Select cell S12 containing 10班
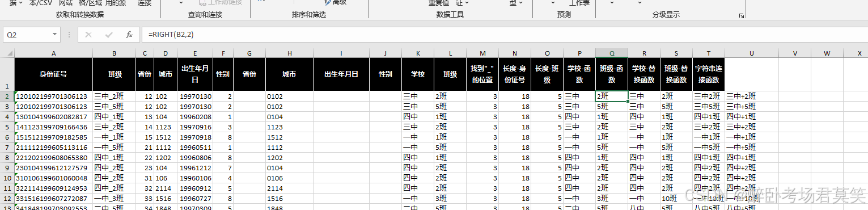This screenshot has width=868, height=210. (676, 199)
